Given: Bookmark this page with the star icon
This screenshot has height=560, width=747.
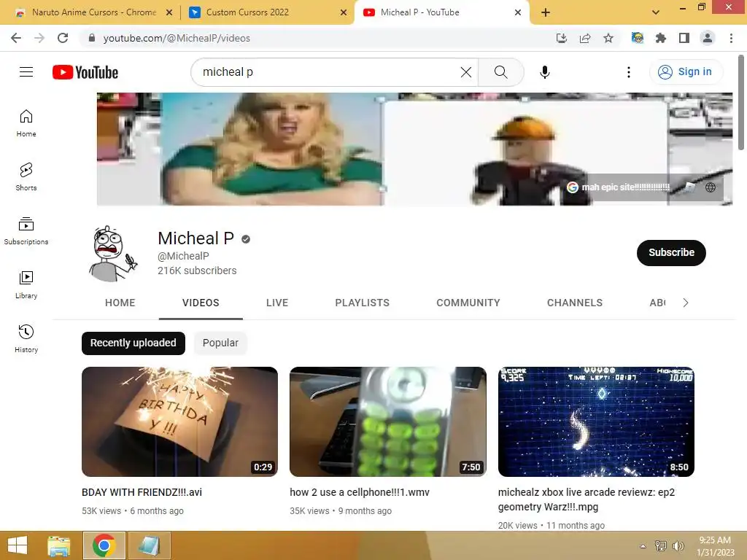Looking at the screenshot, I should click(x=608, y=38).
